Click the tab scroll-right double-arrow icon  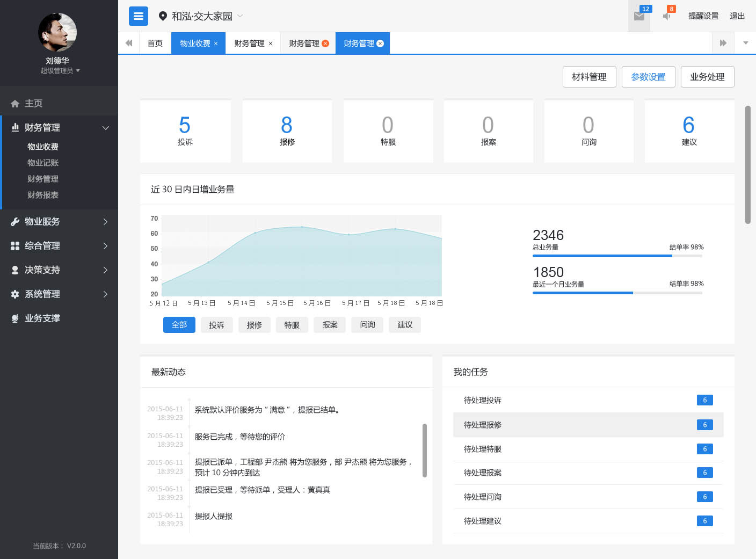tap(723, 43)
